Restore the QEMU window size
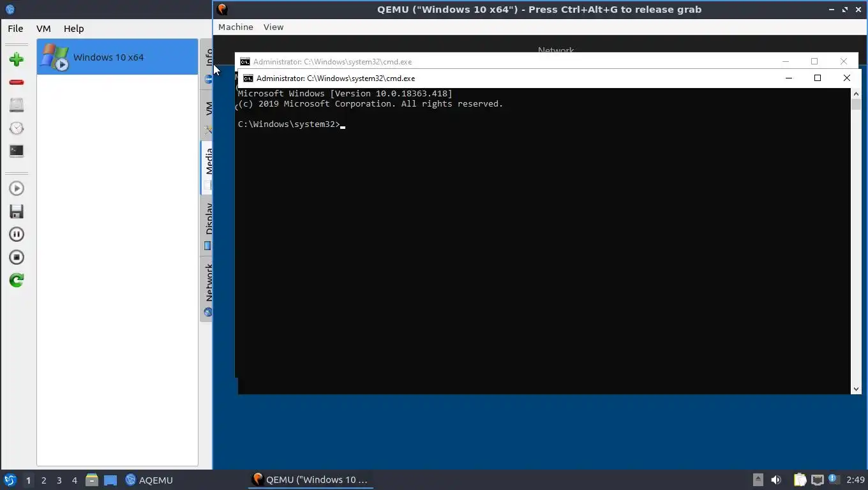The width and height of the screenshot is (868, 490). coord(845,10)
